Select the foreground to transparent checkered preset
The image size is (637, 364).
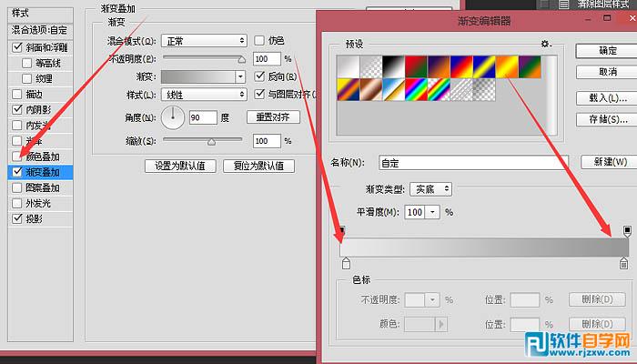(371, 67)
